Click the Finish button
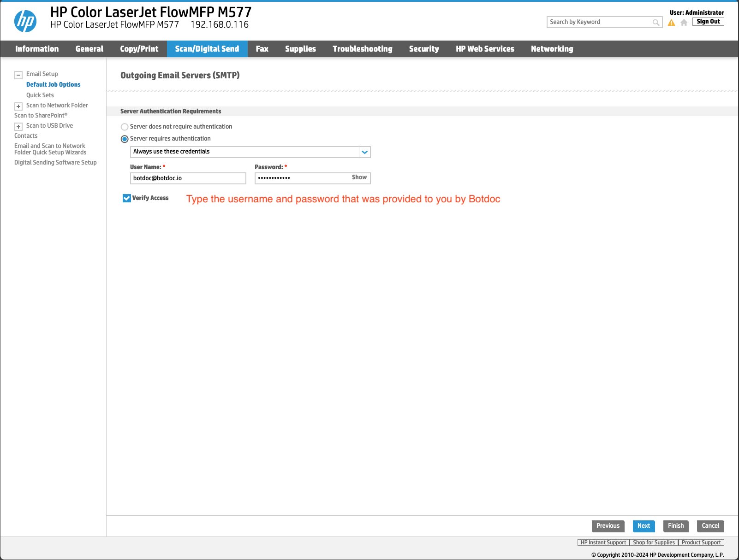The image size is (739, 560). tap(675, 526)
